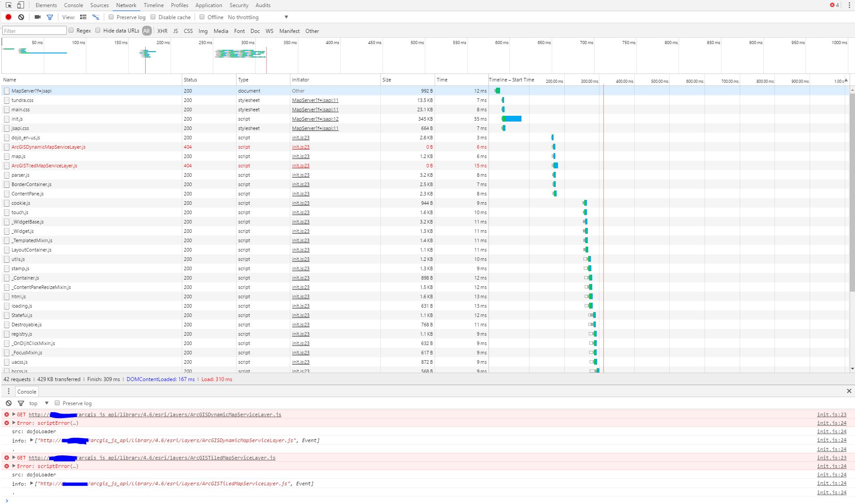Select the ArcGISTiledMapServiceLayer.js failed request
Image resolution: width=855 pixels, height=504 pixels.
coord(44,166)
